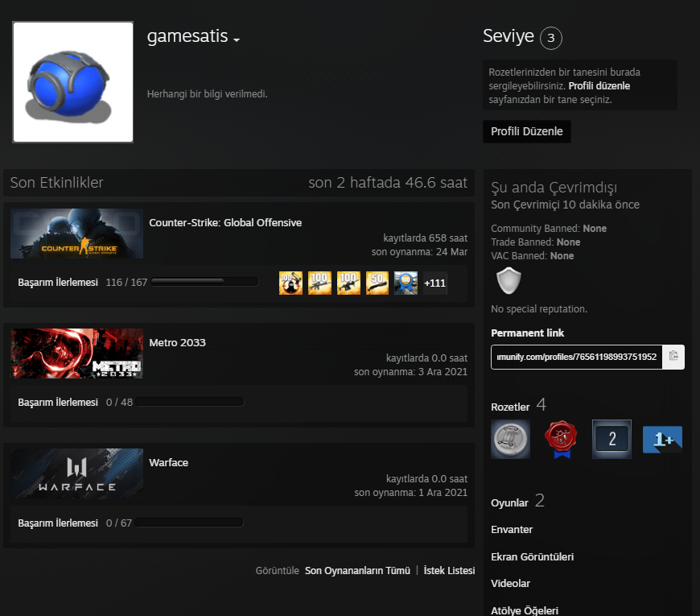Click 'VAC Banned: None' text

pos(533,256)
